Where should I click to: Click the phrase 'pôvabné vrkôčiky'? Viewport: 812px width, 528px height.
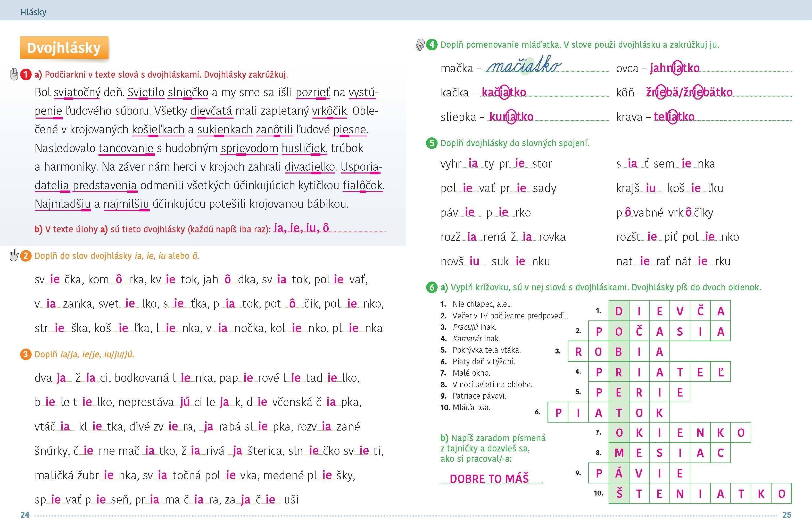[x=664, y=213]
